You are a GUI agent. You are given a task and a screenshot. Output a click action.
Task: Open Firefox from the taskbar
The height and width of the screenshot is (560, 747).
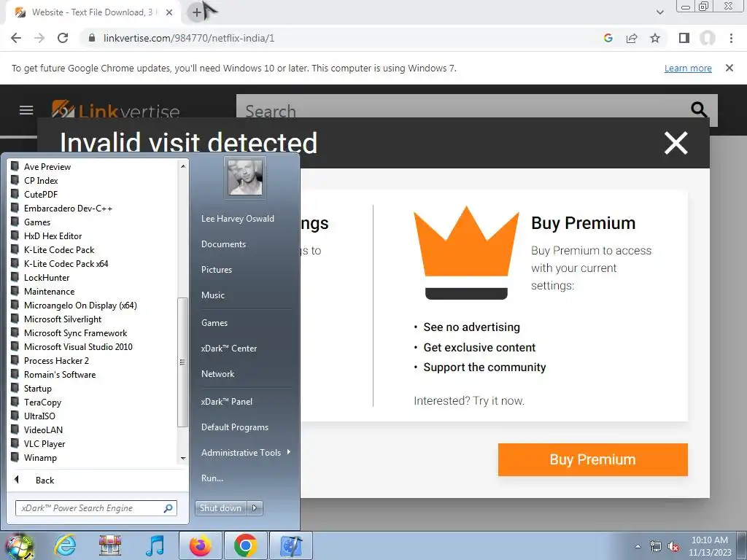(x=200, y=545)
